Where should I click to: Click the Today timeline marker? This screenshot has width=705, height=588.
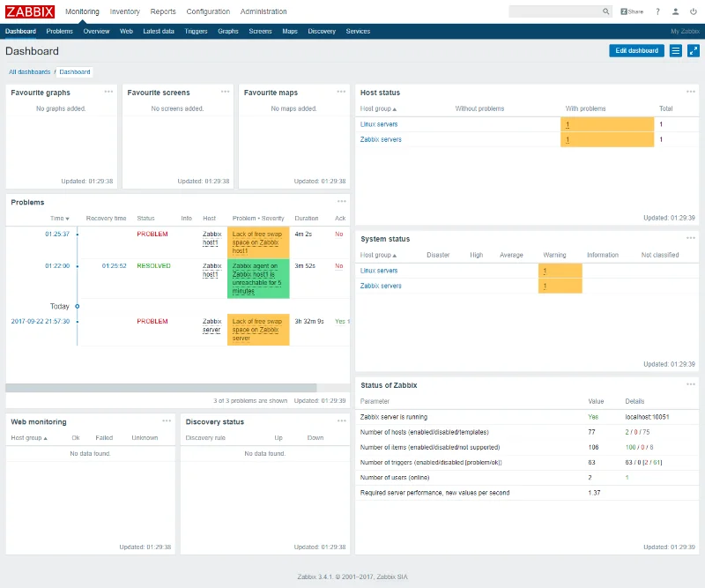(77, 307)
